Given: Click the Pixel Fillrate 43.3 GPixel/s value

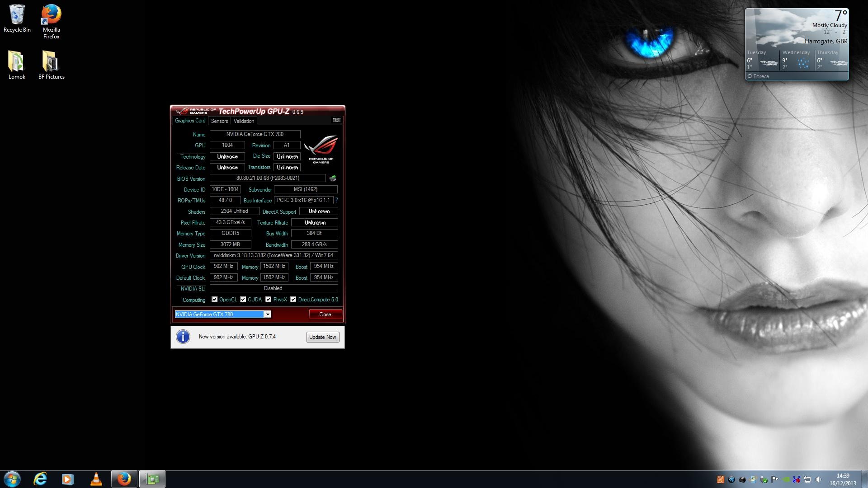Looking at the screenshot, I should pos(230,222).
